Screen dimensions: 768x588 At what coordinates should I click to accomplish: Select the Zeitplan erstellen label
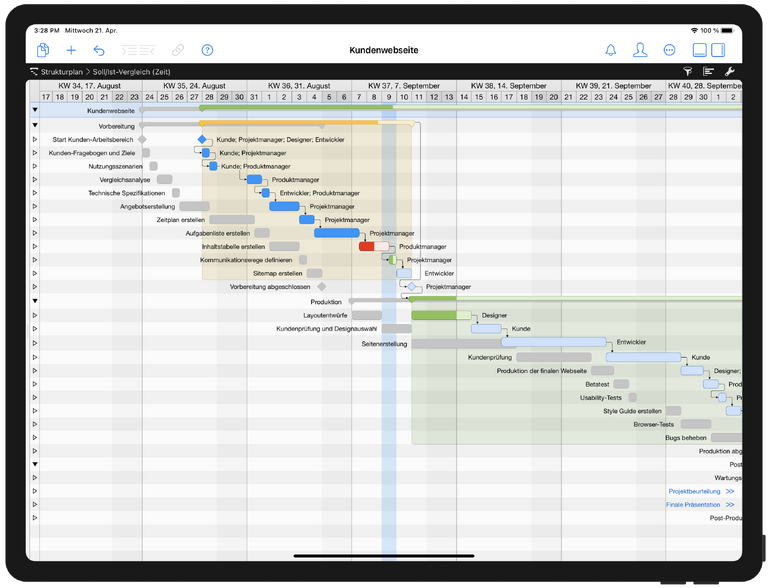pos(181,220)
